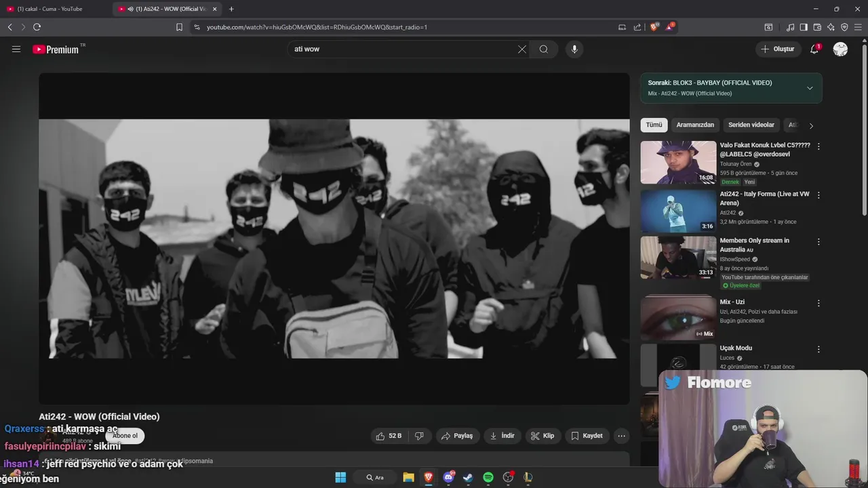
Task: Open Windows Start menu
Action: tap(340, 477)
